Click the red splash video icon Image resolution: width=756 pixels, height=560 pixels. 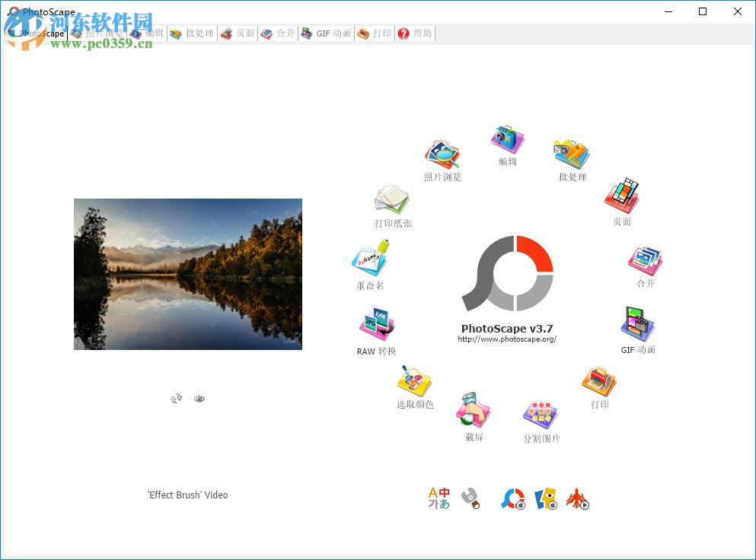[x=578, y=498]
